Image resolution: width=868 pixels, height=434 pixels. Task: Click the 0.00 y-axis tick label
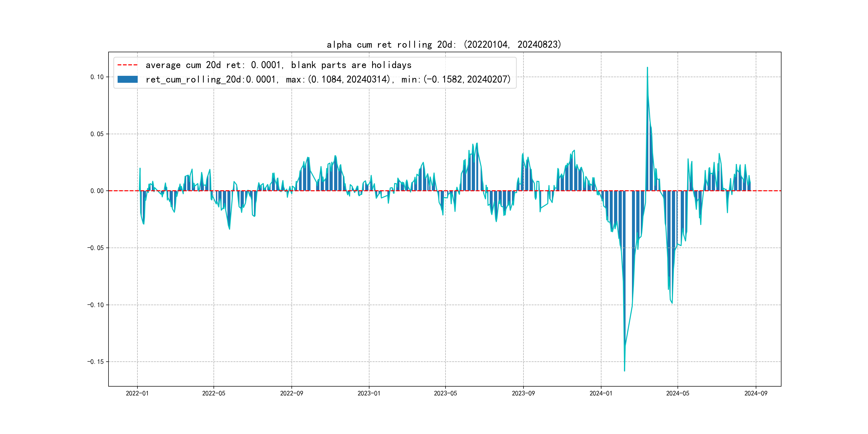pyautogui.click(x=97, y=191)
